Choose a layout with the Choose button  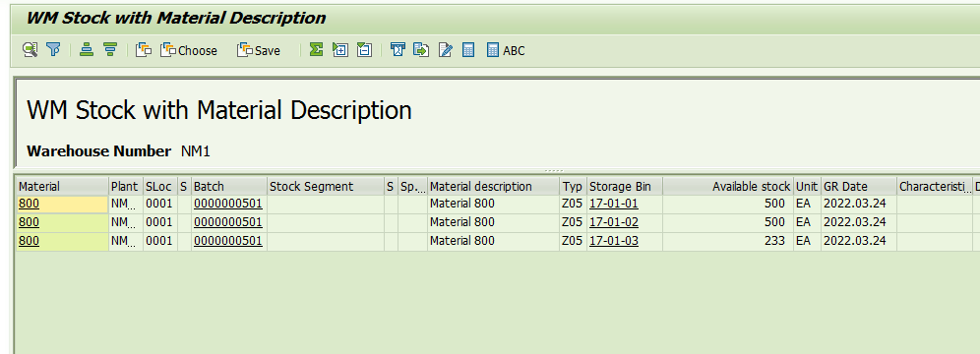(189, 50)
